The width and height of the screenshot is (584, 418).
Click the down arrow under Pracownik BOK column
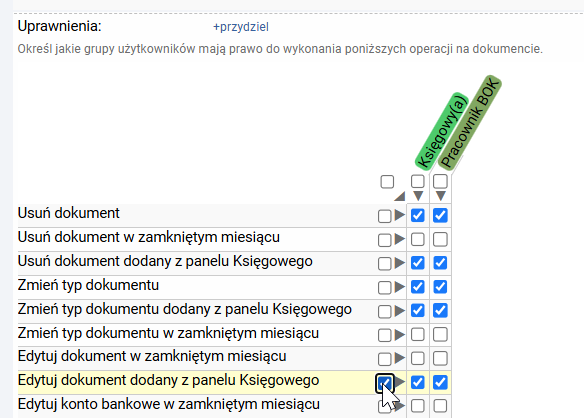441,196
